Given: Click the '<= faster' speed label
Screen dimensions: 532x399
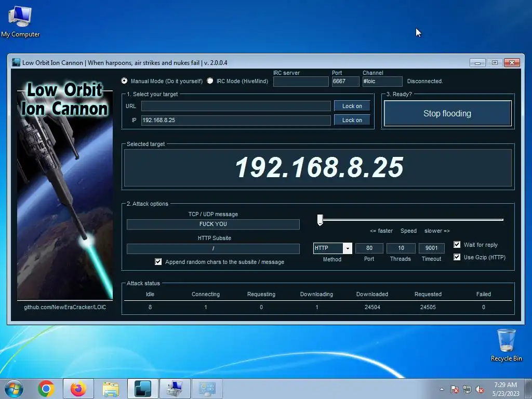Looking at the screenshot, I should pyautogui.click(x=381, y=231).
